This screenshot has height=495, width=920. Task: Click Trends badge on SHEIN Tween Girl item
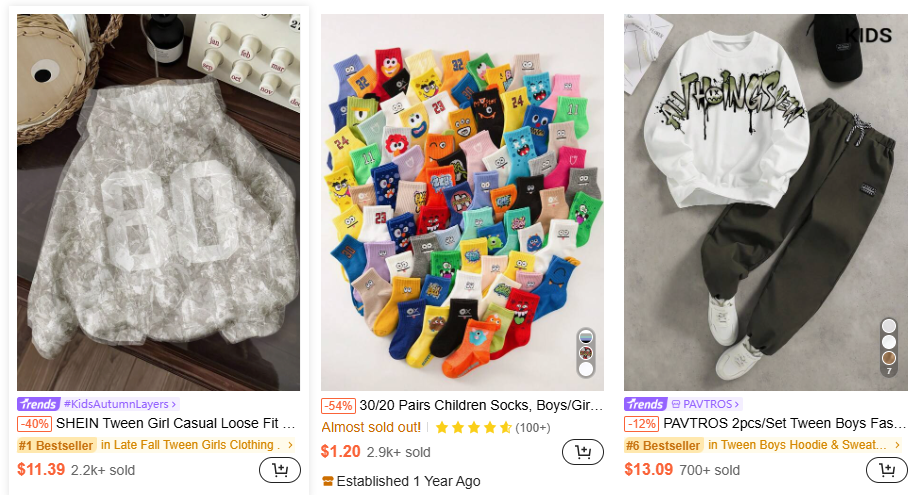38,404
